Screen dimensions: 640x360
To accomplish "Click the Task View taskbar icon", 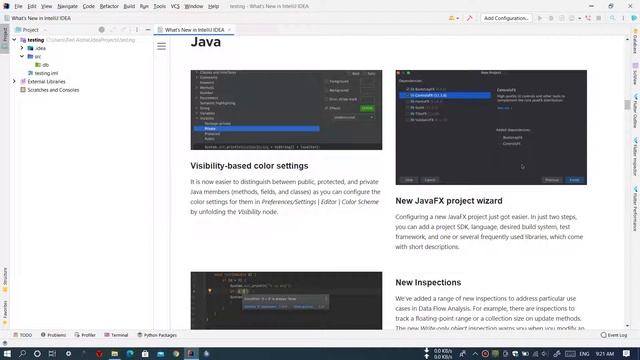I will (x=52, y=353).
